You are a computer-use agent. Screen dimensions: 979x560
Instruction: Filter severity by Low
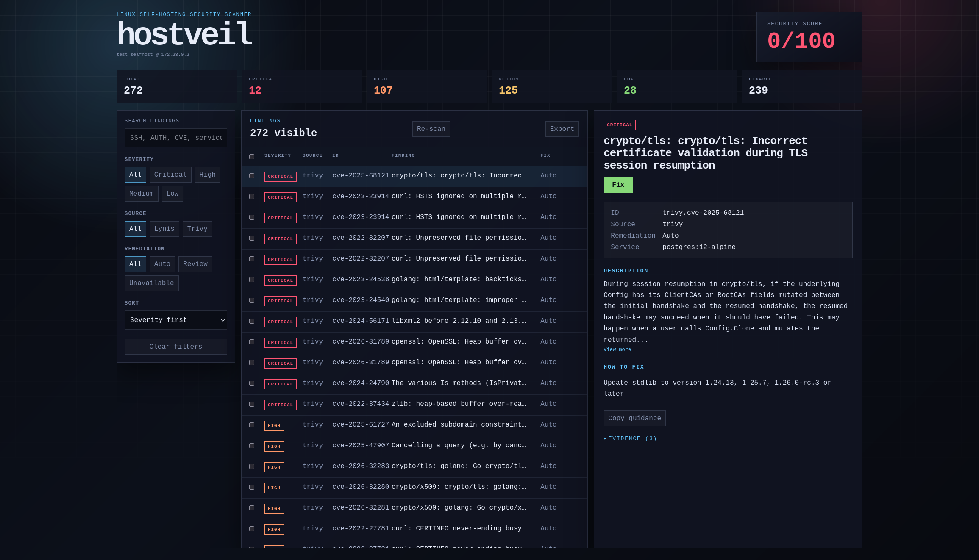tap(172, 194)
